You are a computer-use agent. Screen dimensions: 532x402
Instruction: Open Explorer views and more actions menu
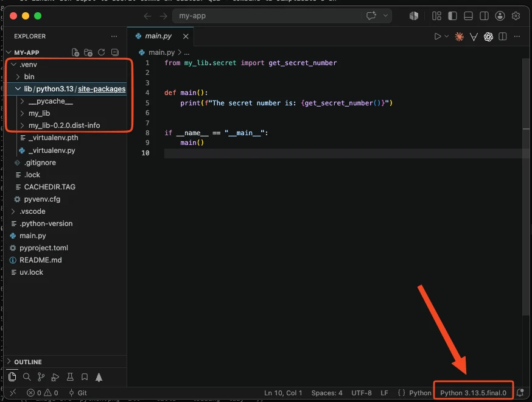click(x=114, y=37)
